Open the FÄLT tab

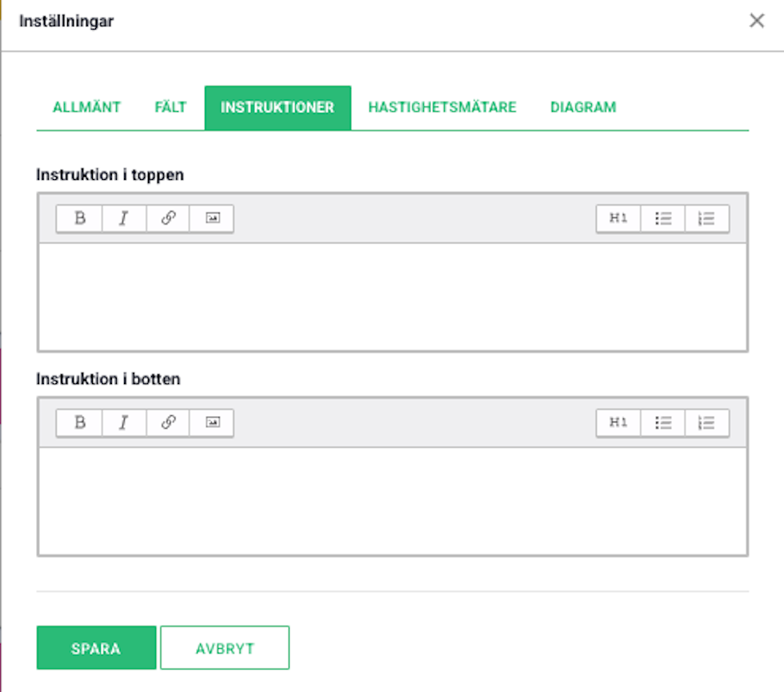point(170,107)
